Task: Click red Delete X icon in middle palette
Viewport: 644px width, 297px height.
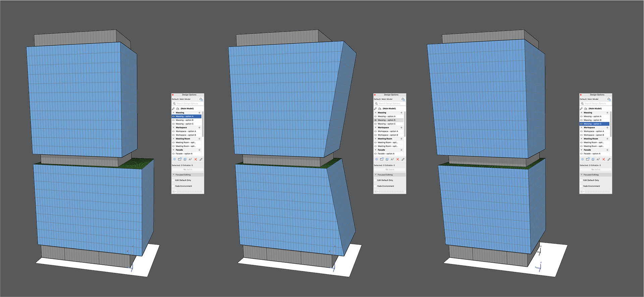Action: click(398, 159)
